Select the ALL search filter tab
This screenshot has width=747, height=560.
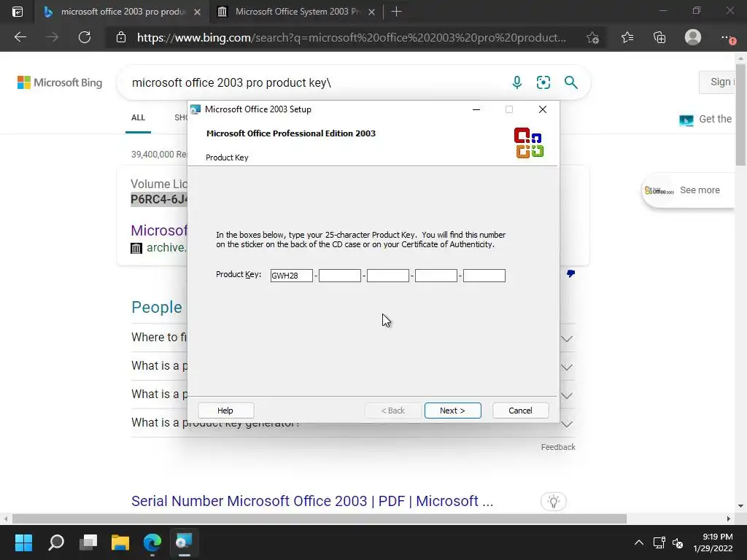point(138,117)
